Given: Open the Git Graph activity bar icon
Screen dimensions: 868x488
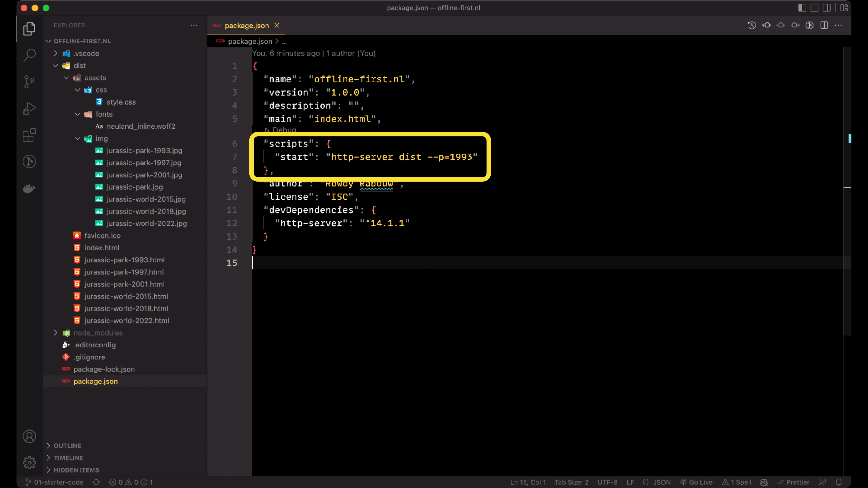Looking at the screenshot, I should click(x=29, y=162).
